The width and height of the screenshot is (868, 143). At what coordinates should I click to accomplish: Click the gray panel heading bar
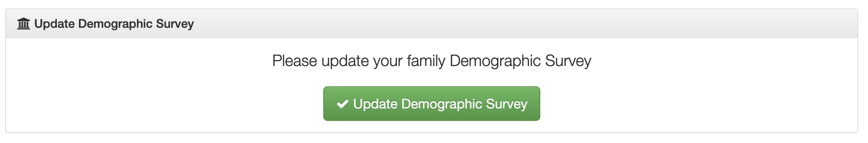pos(431,23)
